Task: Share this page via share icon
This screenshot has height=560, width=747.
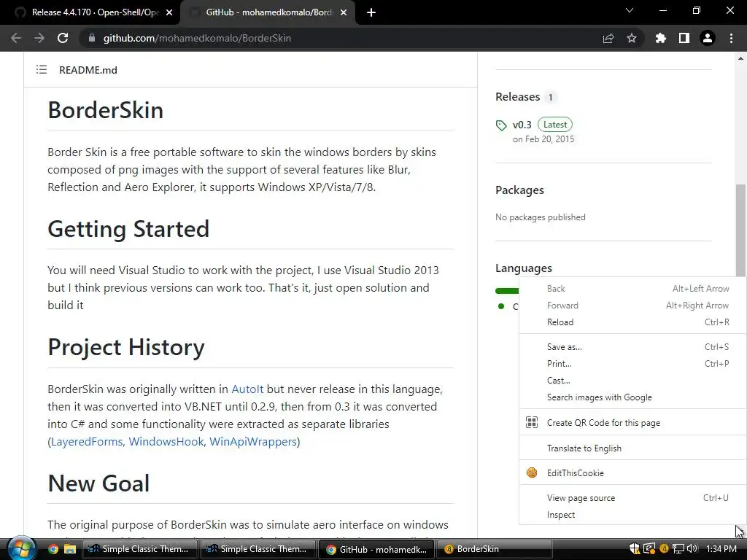Action: tap(608, 38)
